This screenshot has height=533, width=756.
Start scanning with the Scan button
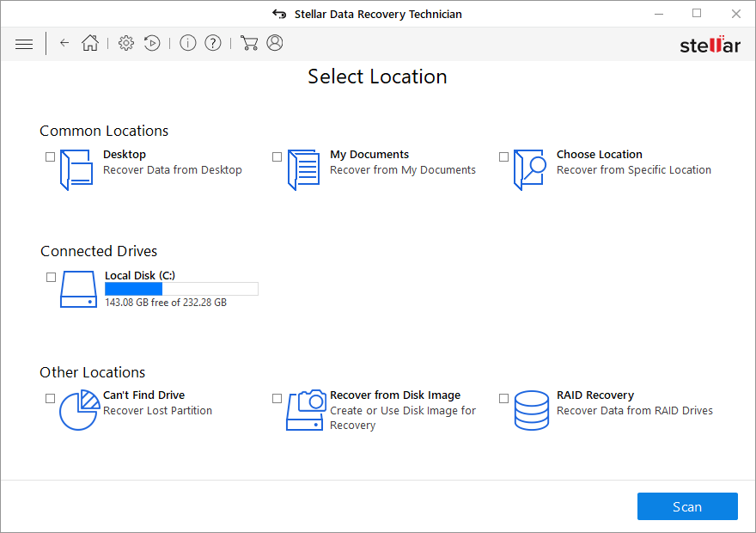pyautogui.click(x=687, y=506)
